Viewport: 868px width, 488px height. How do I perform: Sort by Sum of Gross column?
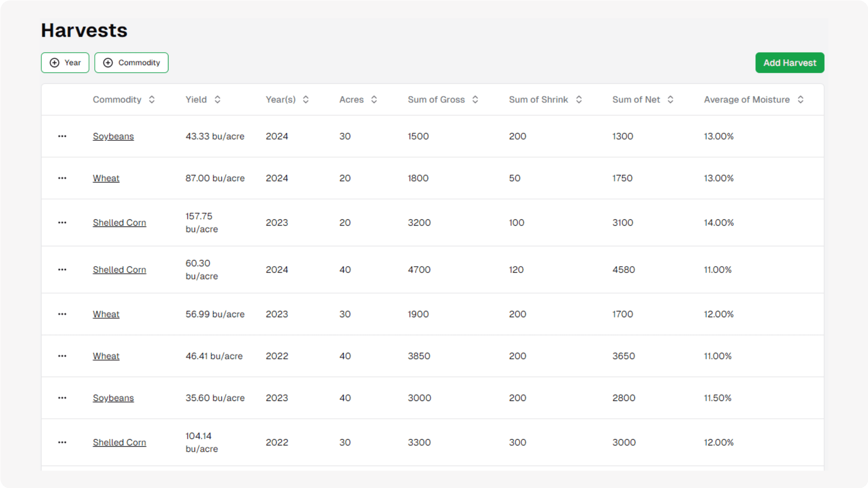pos(443,100)
